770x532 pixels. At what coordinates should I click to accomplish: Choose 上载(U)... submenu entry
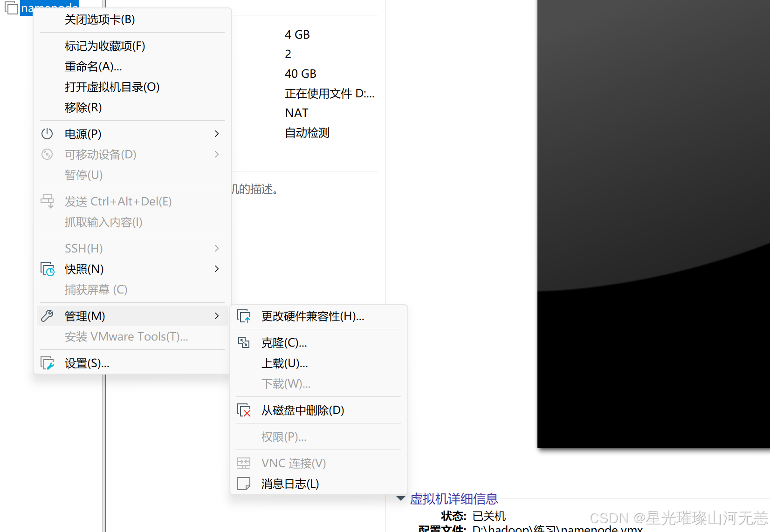tap(319, 363)
